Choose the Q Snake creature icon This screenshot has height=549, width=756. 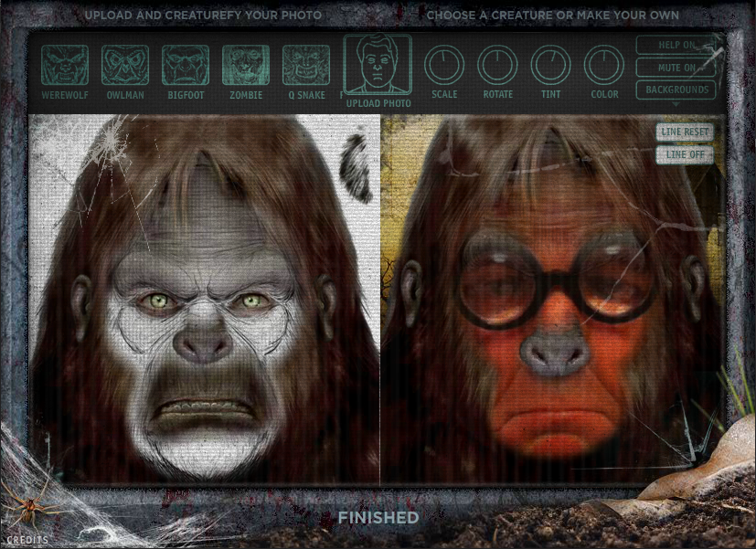(x=305, y=65)
